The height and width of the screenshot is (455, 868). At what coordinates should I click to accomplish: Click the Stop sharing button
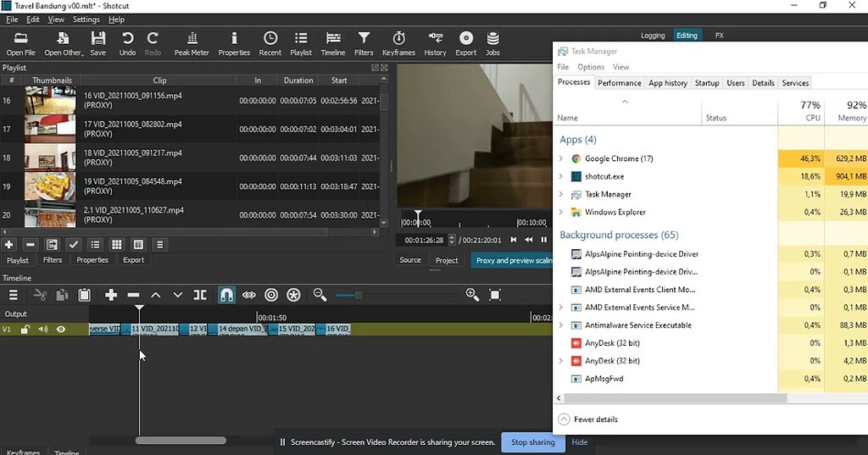532,442
